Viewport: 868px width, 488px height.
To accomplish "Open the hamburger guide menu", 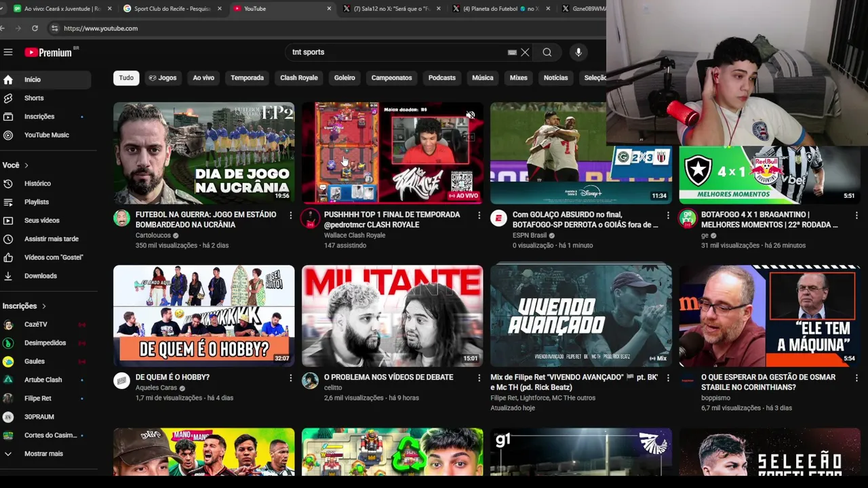I will point(8,52).
